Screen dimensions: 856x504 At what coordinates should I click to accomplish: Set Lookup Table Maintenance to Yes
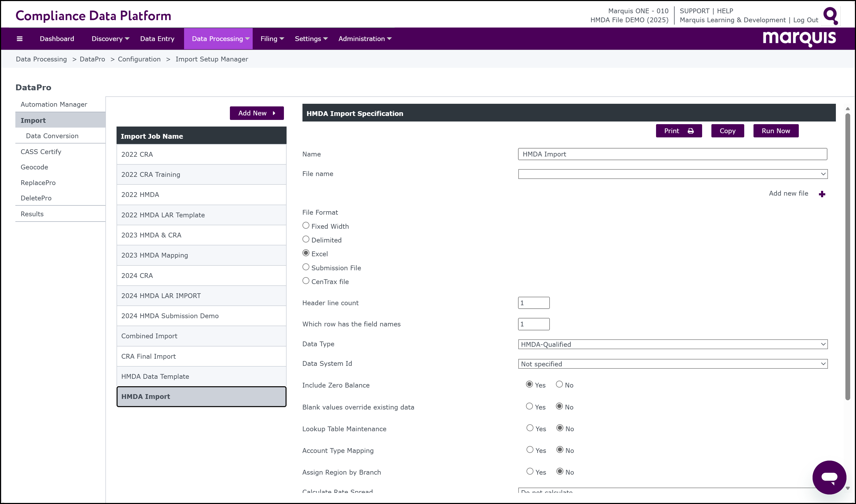pos(530,428)
